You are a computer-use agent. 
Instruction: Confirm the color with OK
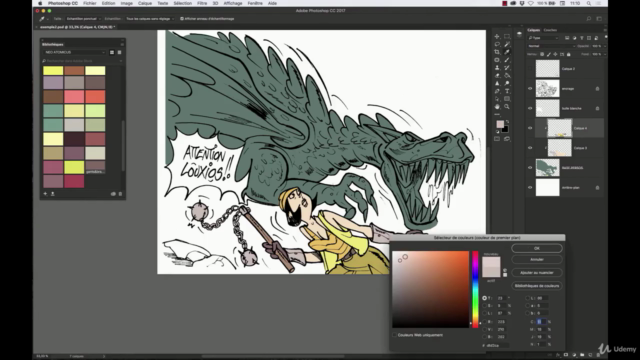[537, 248]
